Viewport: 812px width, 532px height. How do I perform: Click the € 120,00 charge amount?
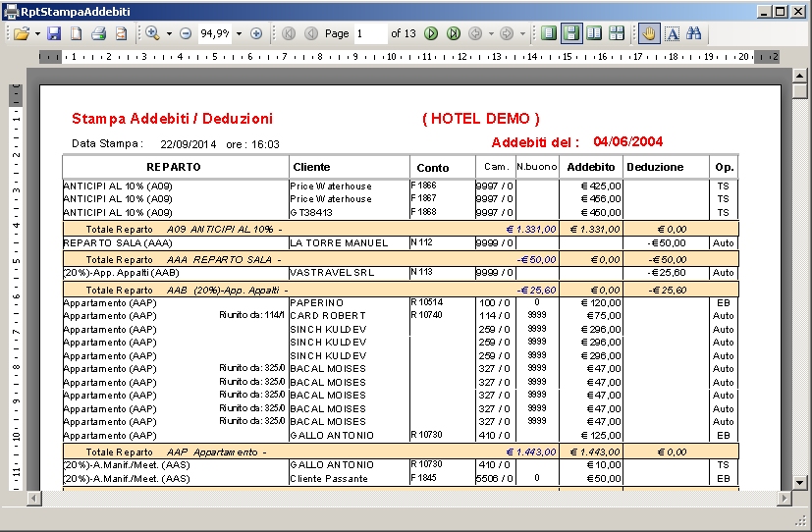click(601, 302)
